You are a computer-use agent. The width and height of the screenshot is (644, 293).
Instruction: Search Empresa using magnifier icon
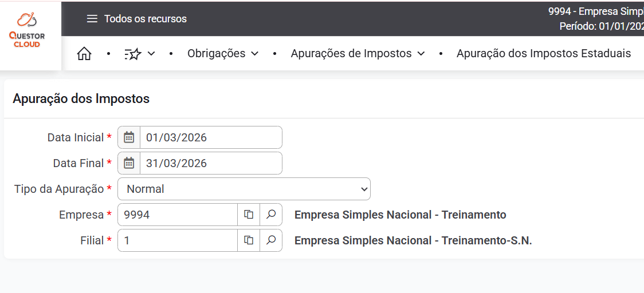[271, 215]
